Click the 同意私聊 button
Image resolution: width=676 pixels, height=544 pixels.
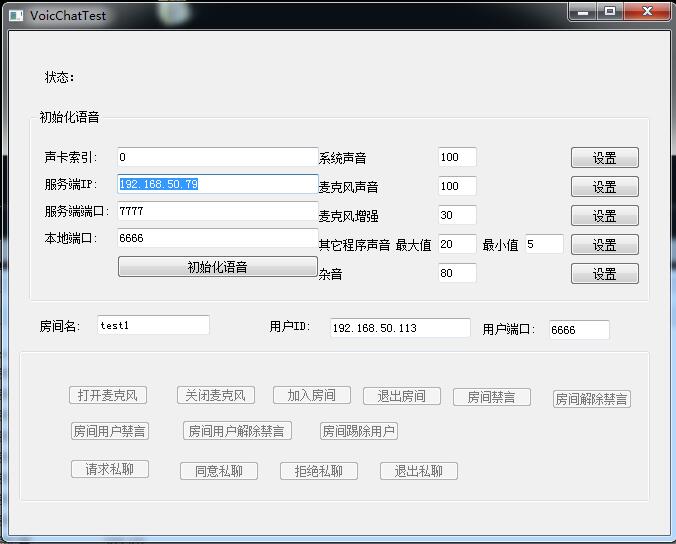219,471
